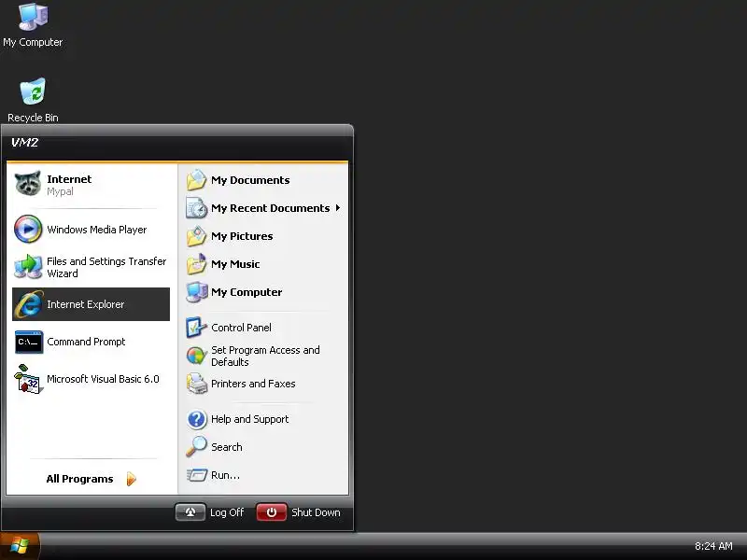
Task: Click the Windows Media Player text
Action: click(x=97, y=230)
